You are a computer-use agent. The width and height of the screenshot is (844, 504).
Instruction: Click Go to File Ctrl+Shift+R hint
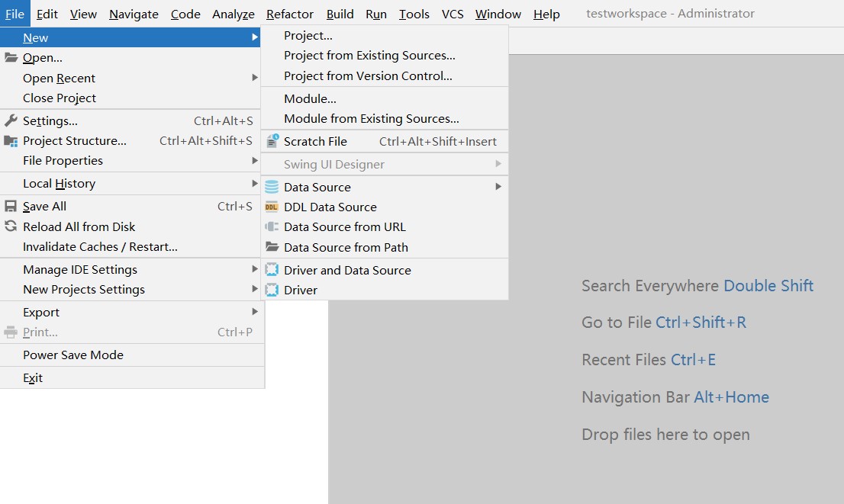point(664,323)
